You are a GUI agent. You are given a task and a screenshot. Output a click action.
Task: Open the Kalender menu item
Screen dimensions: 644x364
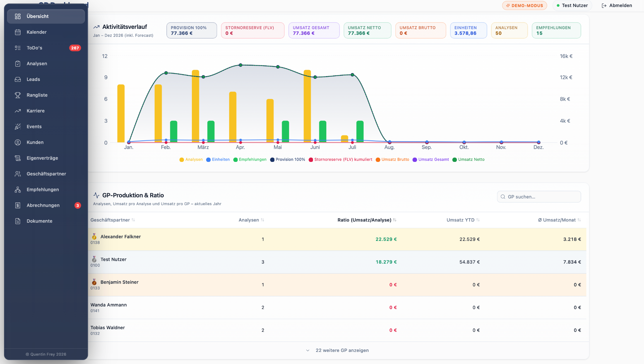pyautogui.click(x=46, y=32)
